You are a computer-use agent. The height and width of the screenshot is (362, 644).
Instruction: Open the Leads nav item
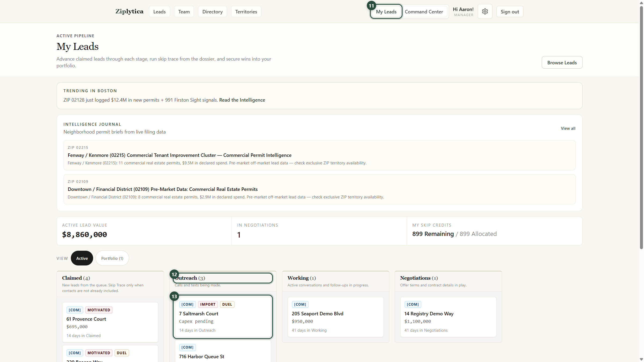(159, 12)
